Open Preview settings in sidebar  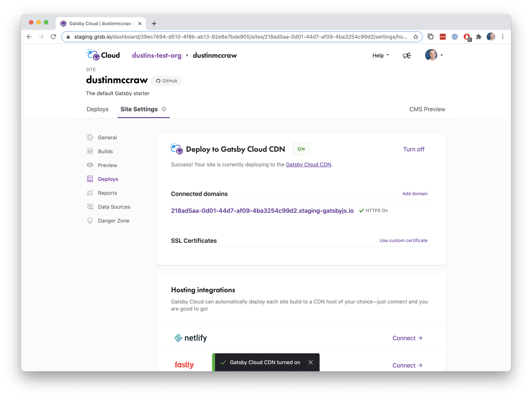click(102, 165)
